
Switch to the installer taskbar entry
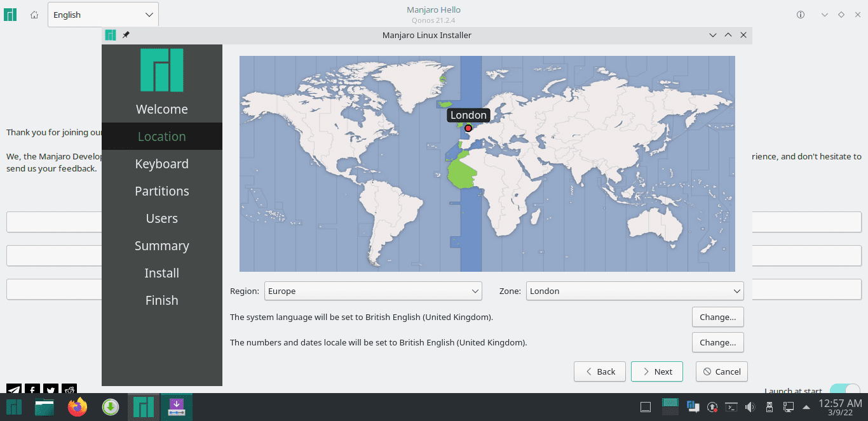click(177, 407)
